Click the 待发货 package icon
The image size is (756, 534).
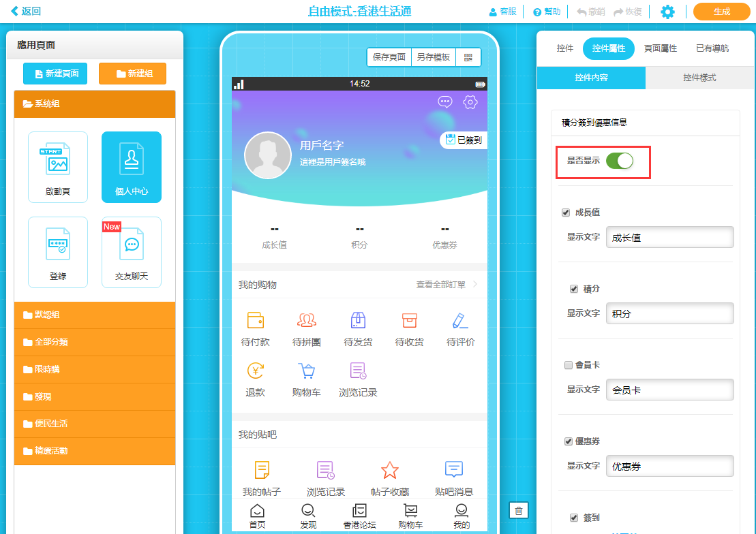(358, 320)
